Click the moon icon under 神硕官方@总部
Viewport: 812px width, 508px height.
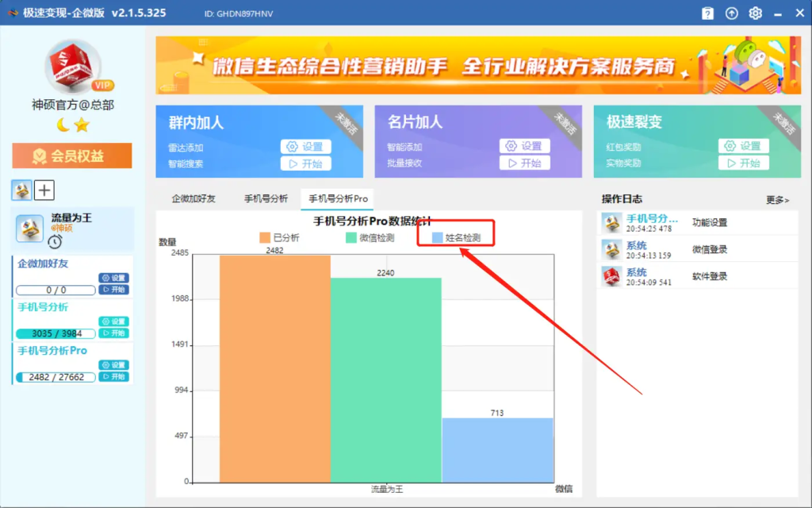(x=62, y=123)
